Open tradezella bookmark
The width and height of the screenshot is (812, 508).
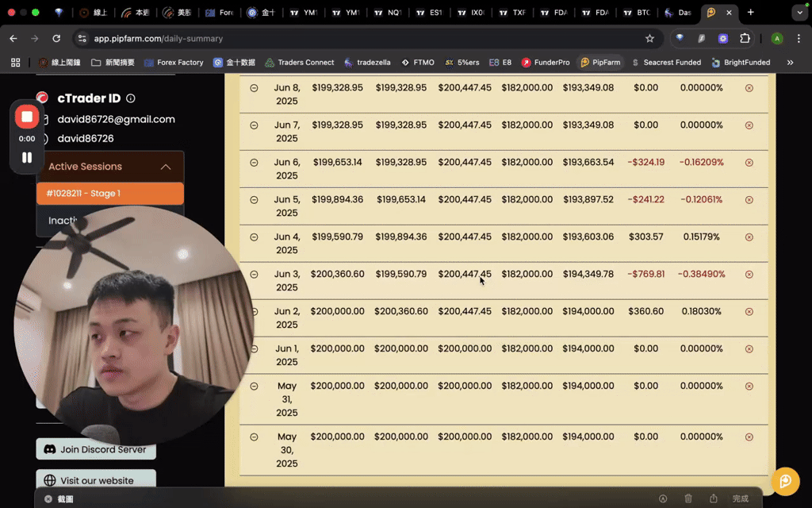pos(367,62)
